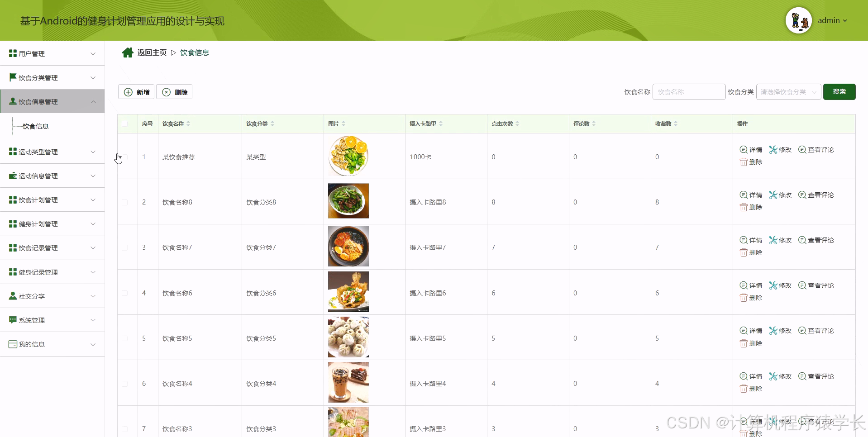The height and width of the screenshot is (437, 868).
Task: Focus the 饮食名称 search input
Action: point(689,92)
